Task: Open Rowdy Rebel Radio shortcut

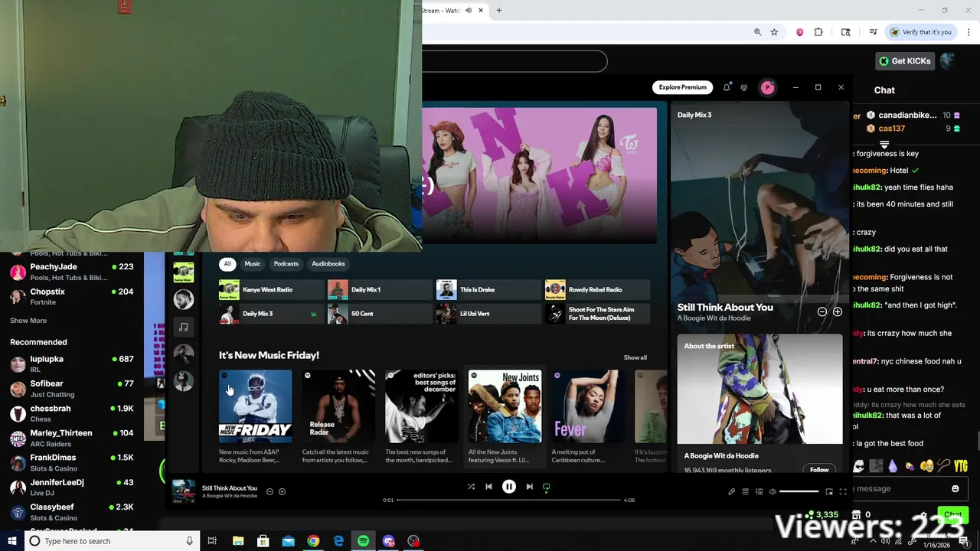Action: [x=597, y=289]
